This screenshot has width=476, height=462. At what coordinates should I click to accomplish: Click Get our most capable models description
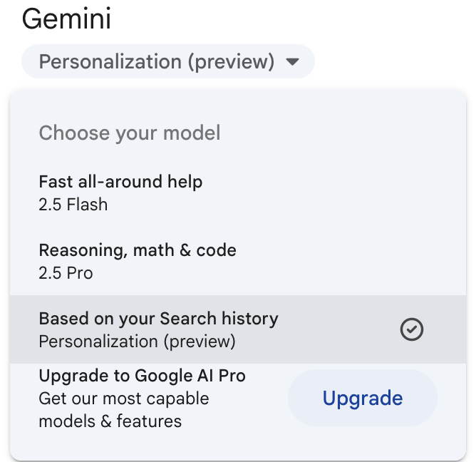[x=124, y=410]
